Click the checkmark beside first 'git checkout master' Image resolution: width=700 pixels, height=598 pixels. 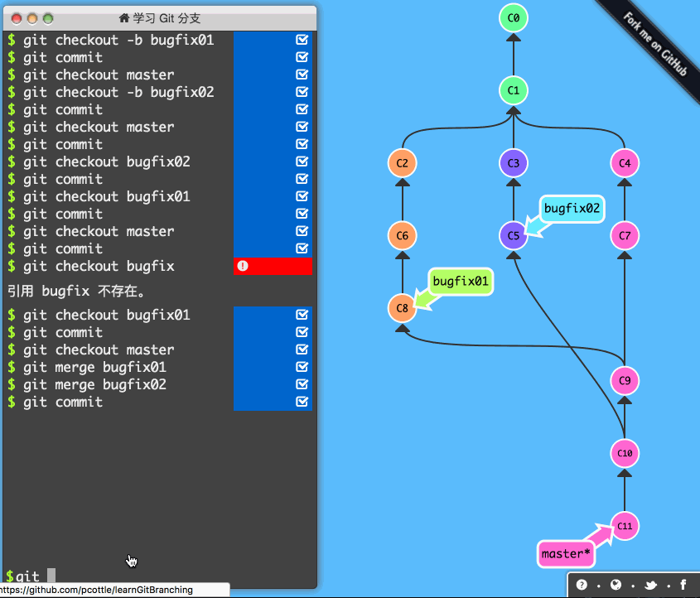pos(302,75)
